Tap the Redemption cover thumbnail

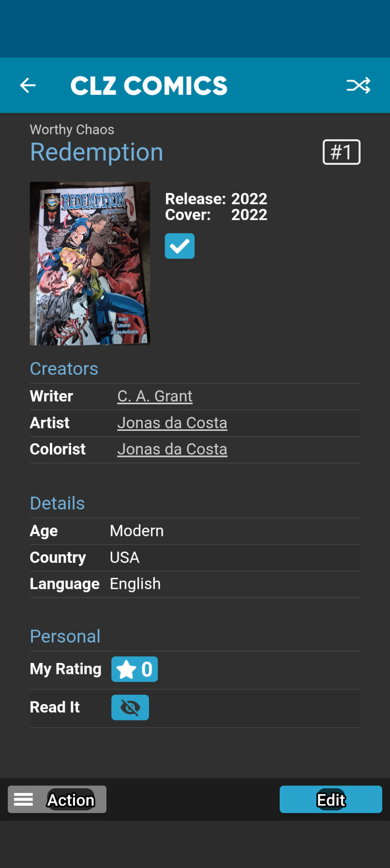pyautogui.click(x=90, y=264)
